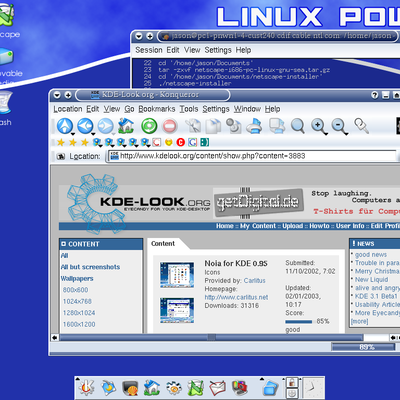
Task: Open the Location menu in Konqueror
Action: [x=68, y=109]
